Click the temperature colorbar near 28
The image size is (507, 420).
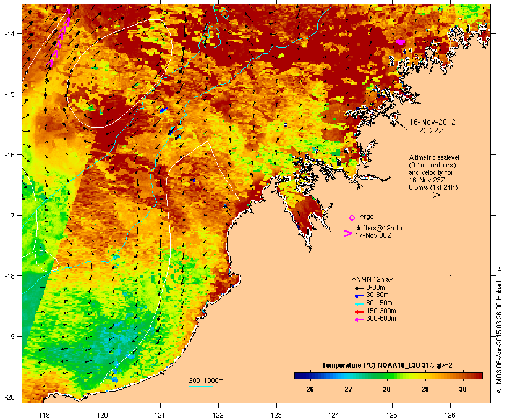click(x=386, y=376)
